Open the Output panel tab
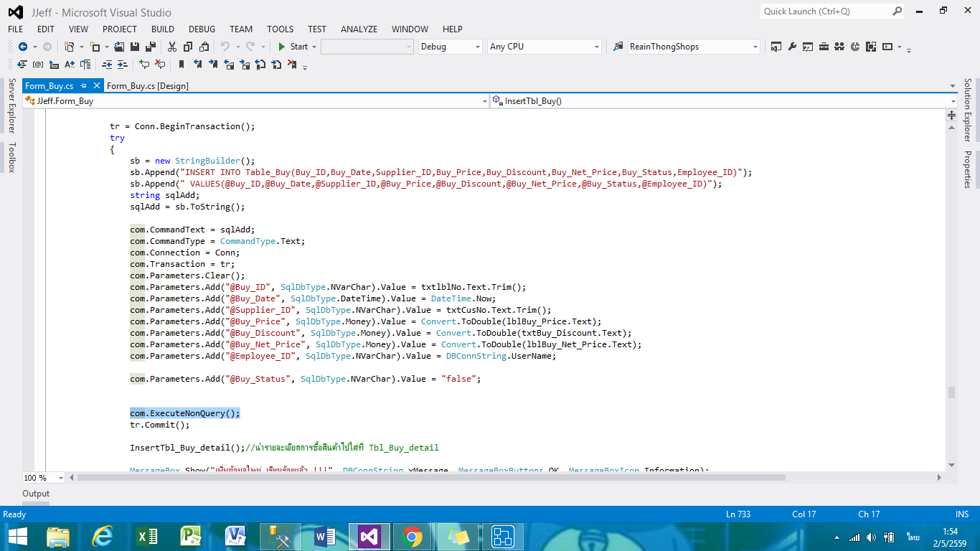 point(36,494)
